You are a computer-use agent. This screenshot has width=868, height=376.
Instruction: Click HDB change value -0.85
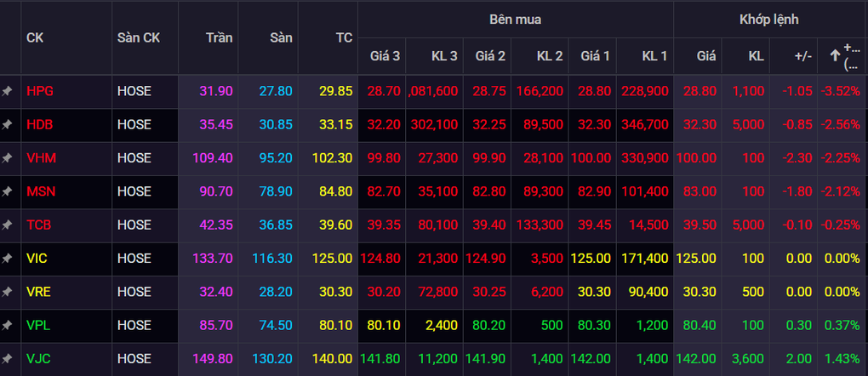797,124
